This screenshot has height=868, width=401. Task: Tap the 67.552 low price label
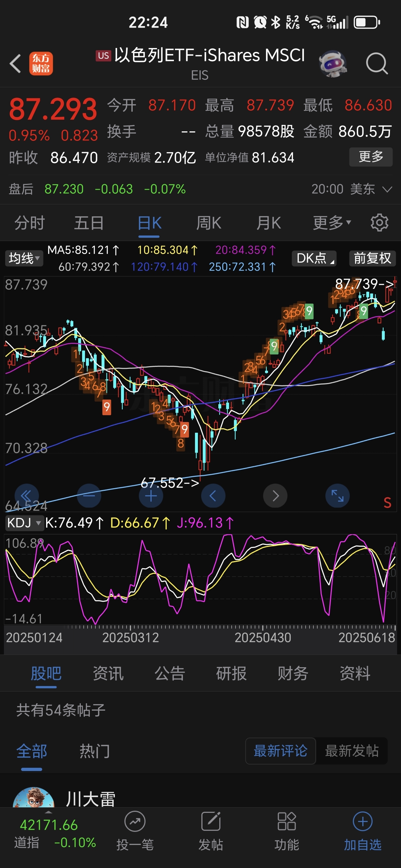169,483
